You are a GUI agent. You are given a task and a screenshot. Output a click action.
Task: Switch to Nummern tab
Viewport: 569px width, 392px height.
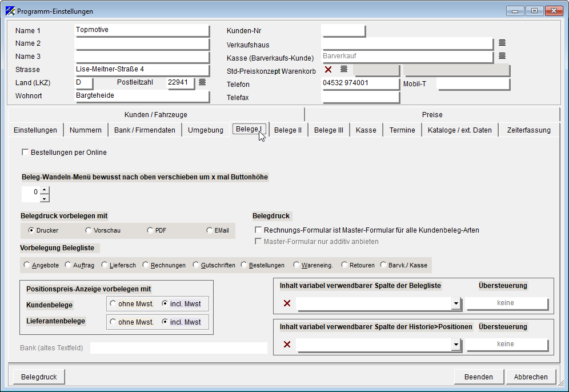pyautogui.click(x=86, y=130)
